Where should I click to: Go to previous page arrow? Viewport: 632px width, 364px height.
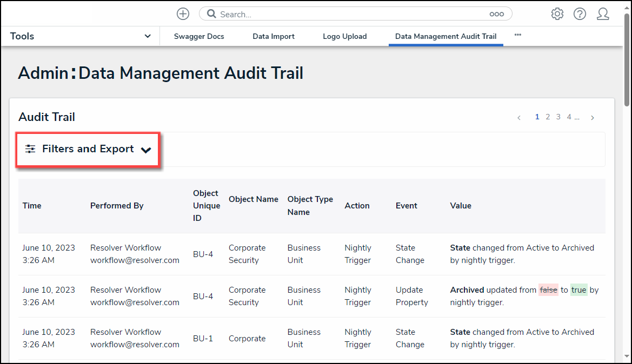pyautogui.click(x=519, y=118)
